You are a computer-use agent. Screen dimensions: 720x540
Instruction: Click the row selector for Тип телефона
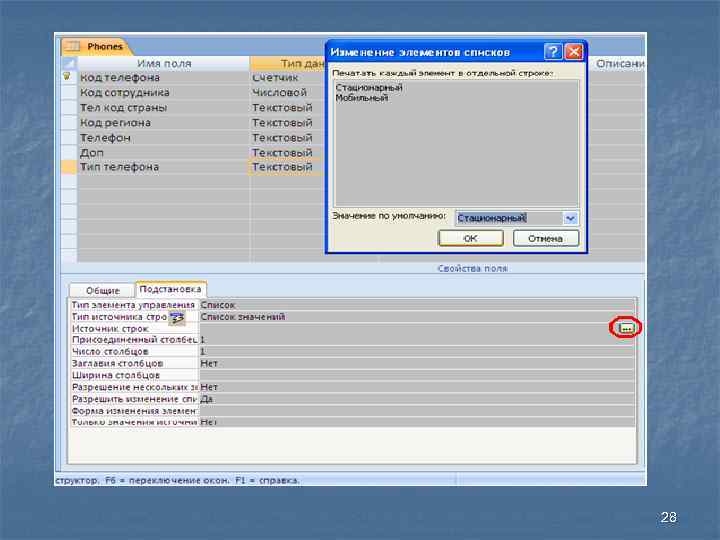pyautogui.click(x=69, y=167)
